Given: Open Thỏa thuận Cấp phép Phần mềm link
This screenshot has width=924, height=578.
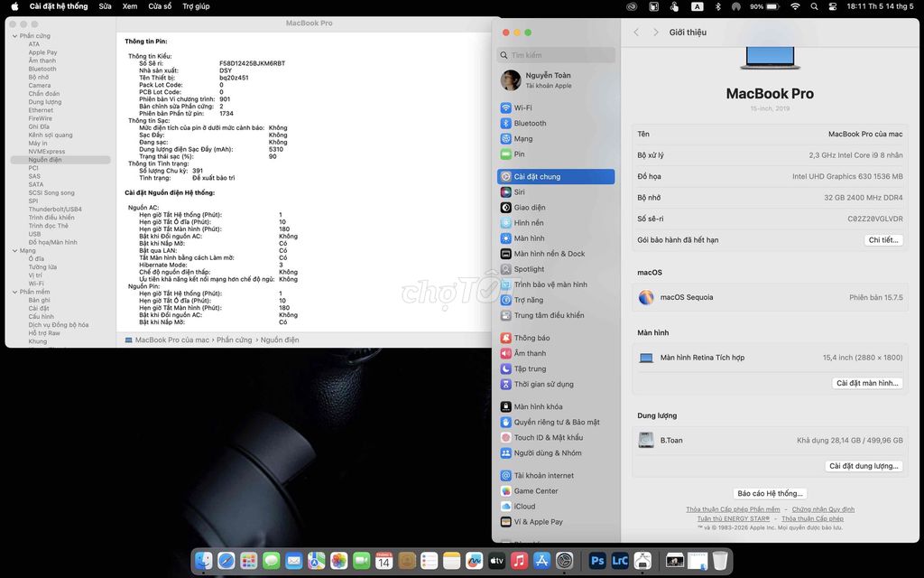Looking at the screenshot, I should click(733, 509).
